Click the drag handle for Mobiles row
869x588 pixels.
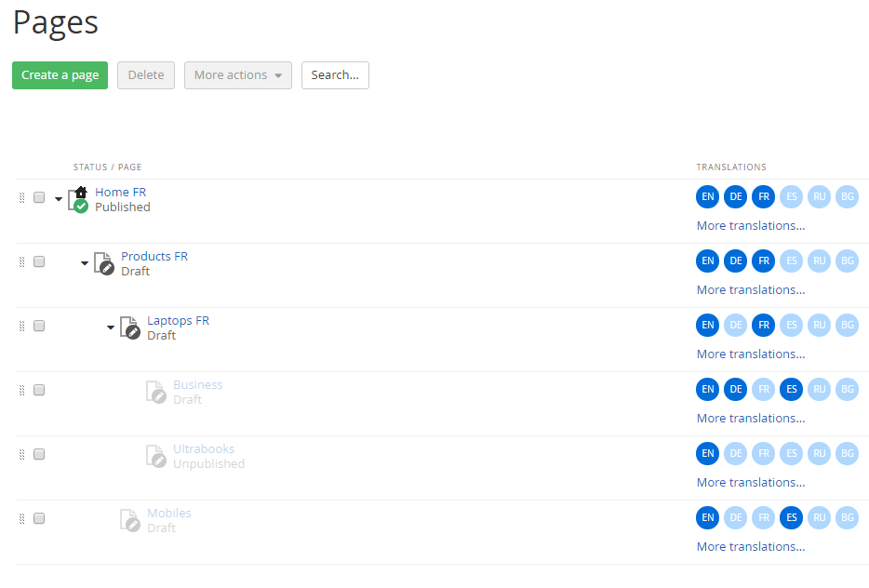(x=22, y=518)
